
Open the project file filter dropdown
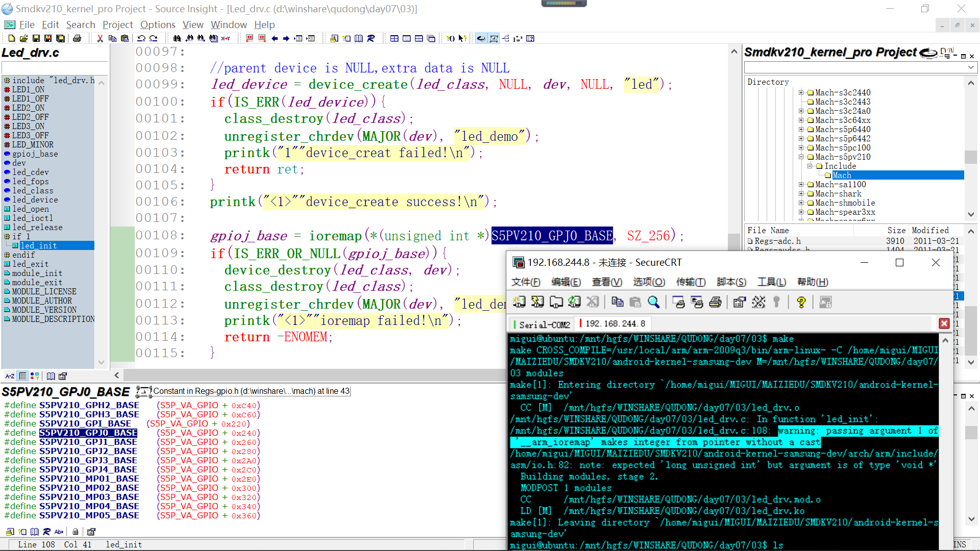(x=970, y=67)
